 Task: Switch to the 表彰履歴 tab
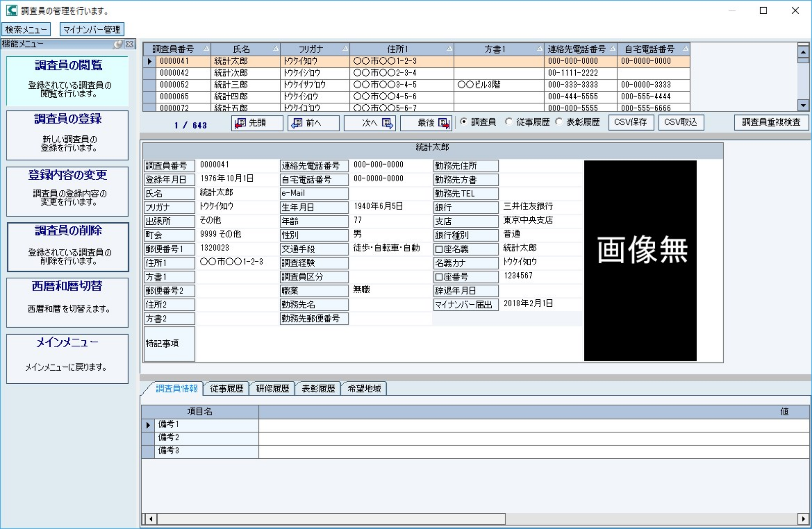click(x=318, y=389)
